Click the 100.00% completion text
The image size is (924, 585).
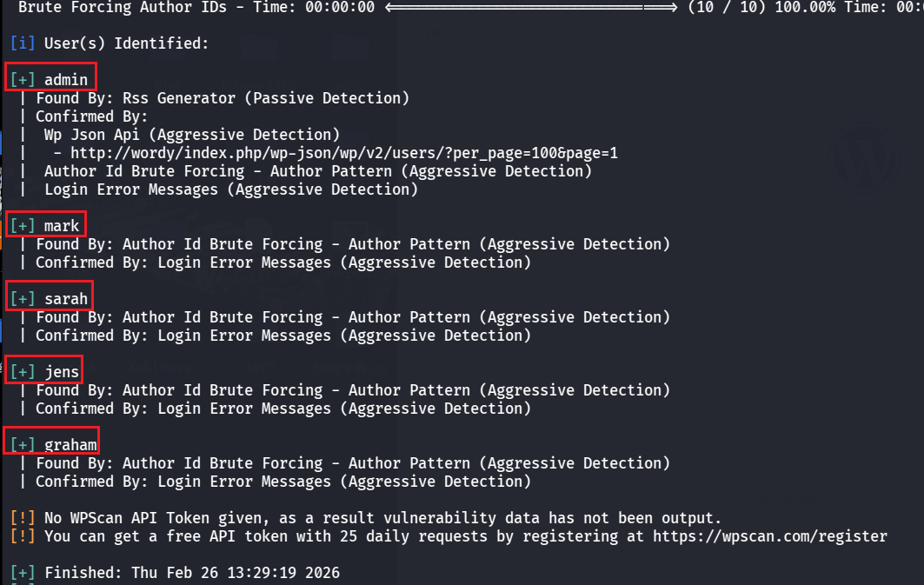click(x=816, y=7)
